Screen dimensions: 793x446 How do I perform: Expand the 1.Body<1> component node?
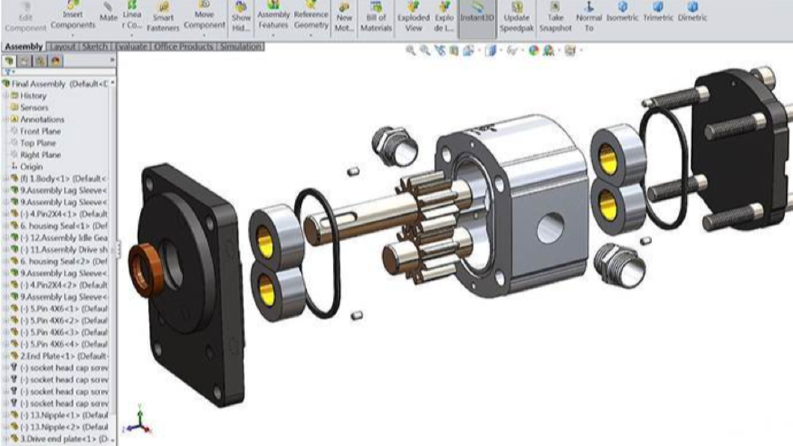(6, 179)
